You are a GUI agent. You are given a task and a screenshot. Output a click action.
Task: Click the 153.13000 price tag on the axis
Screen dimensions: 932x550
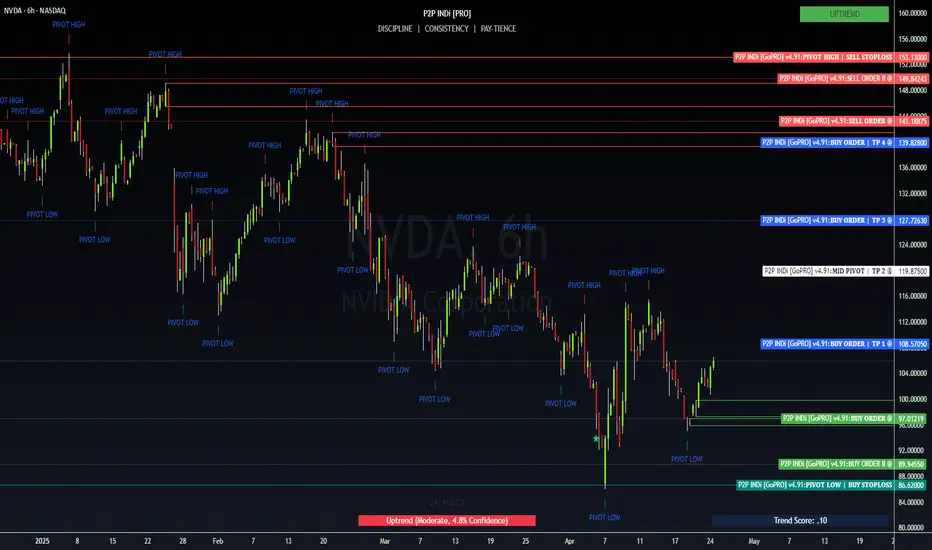(912, 58)
